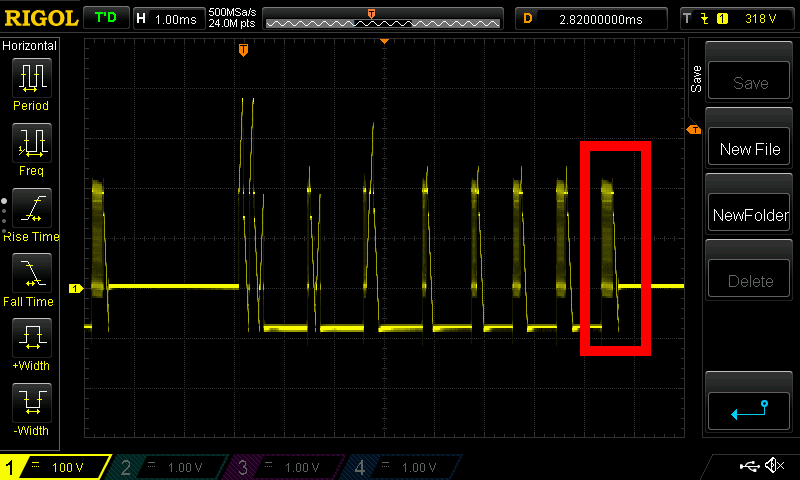Viewport: 800px width, 480px height.
Task: Click the horizontal timebase 1.00ms readout
Action: 175,19
